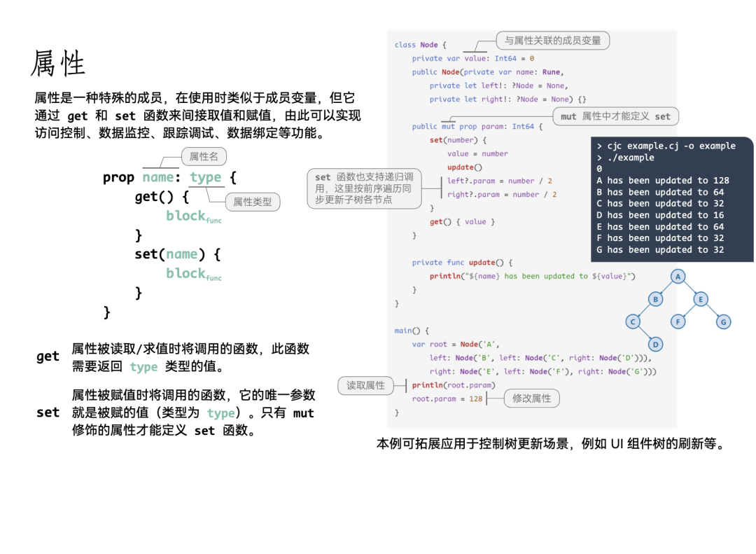
Task: Click node E on the tree's right branch
Action: tap(699, 299)
